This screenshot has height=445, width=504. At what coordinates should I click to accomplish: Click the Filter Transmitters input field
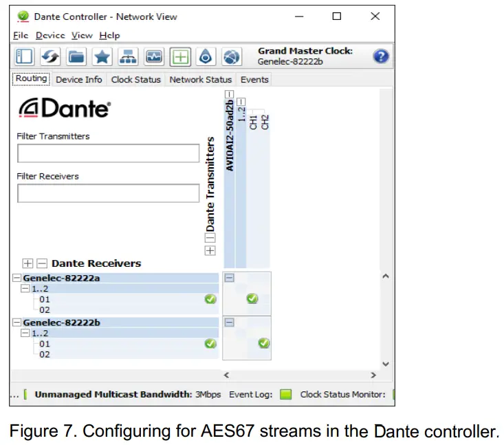[108, 153]
